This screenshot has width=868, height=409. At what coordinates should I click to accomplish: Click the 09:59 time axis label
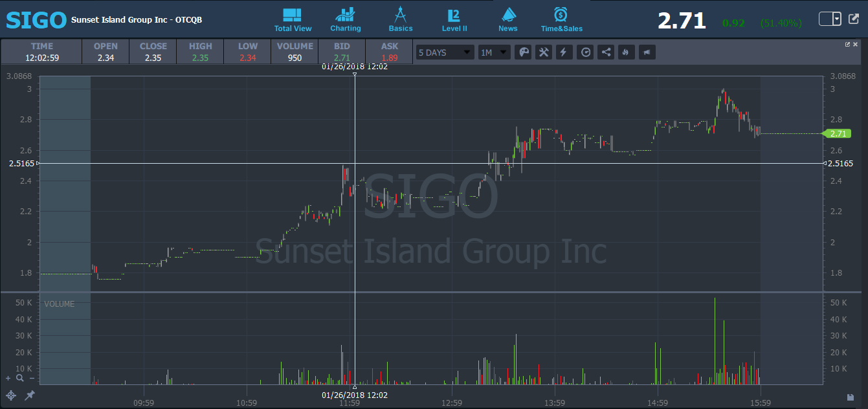tap(144, 403)
